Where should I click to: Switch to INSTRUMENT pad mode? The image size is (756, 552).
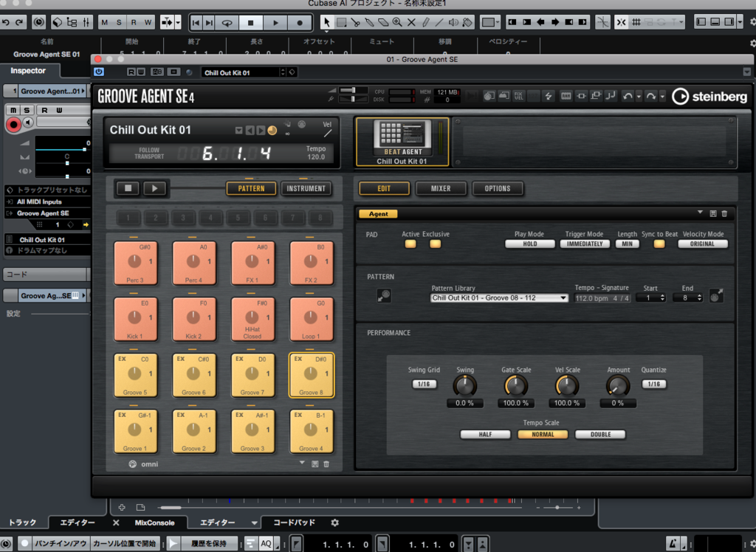pos(306,188)
